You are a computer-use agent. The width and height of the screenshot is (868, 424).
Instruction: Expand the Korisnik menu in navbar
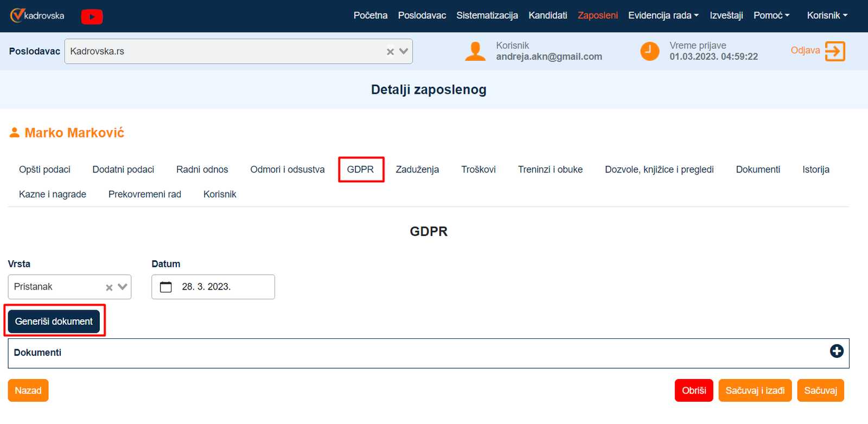pyautogui.click(x=827, y=16)
